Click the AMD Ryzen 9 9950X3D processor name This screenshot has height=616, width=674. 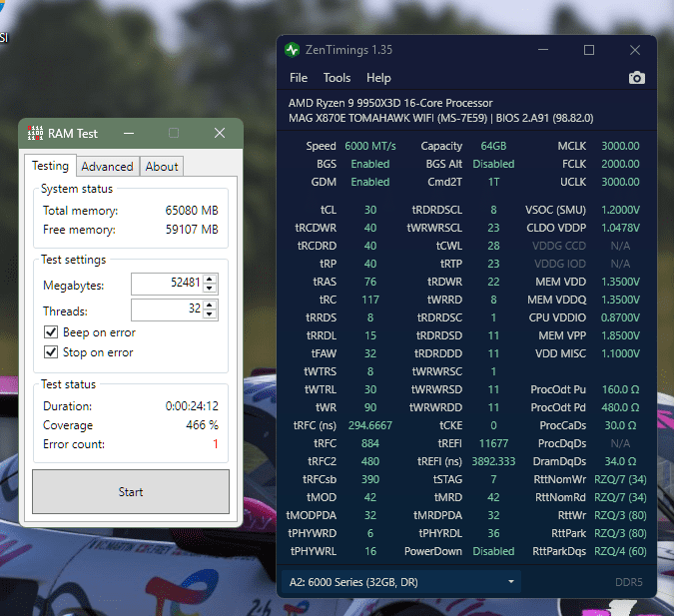tap(390, 103)
